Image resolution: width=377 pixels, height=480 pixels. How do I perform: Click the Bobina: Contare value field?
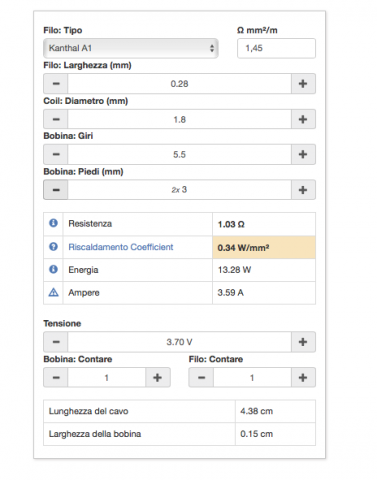[x=107, y=378]
